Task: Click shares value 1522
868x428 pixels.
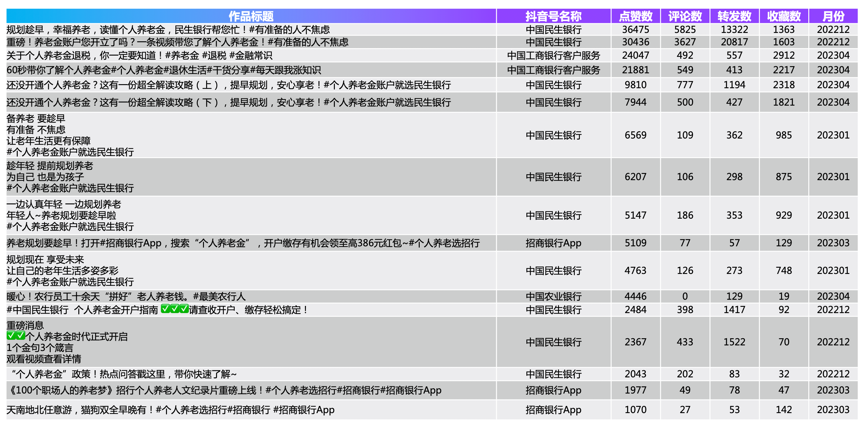Action: pos(734,342)
